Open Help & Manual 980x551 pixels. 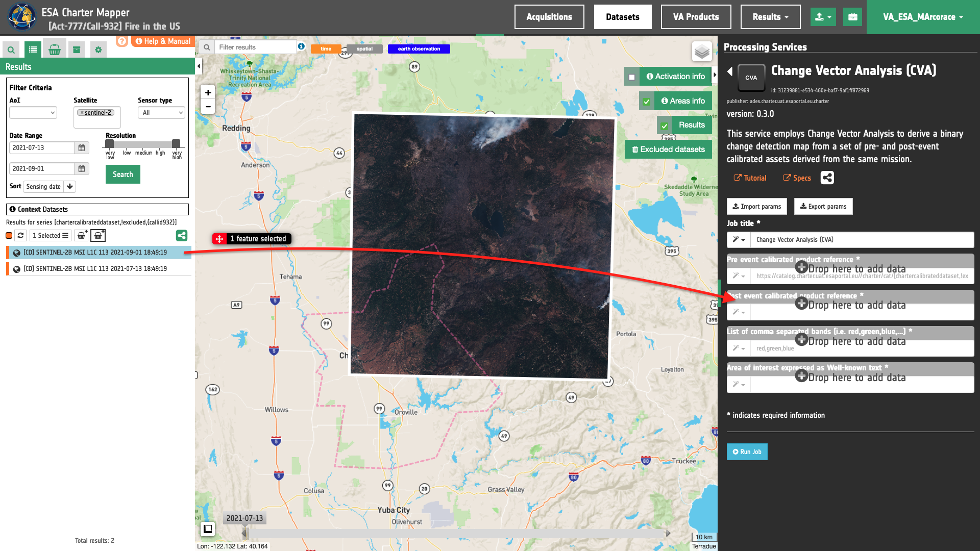(x=163, y=41)
